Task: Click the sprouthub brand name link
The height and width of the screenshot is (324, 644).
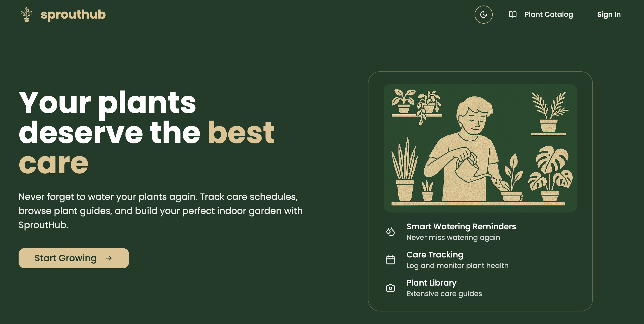Action: (x=73, y=15)
